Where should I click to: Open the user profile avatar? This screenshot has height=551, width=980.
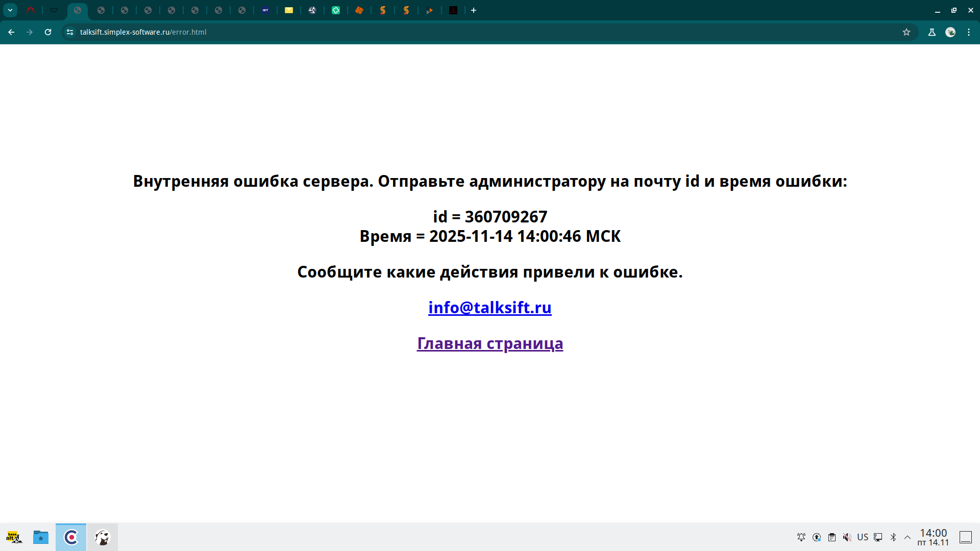point(950,32)
